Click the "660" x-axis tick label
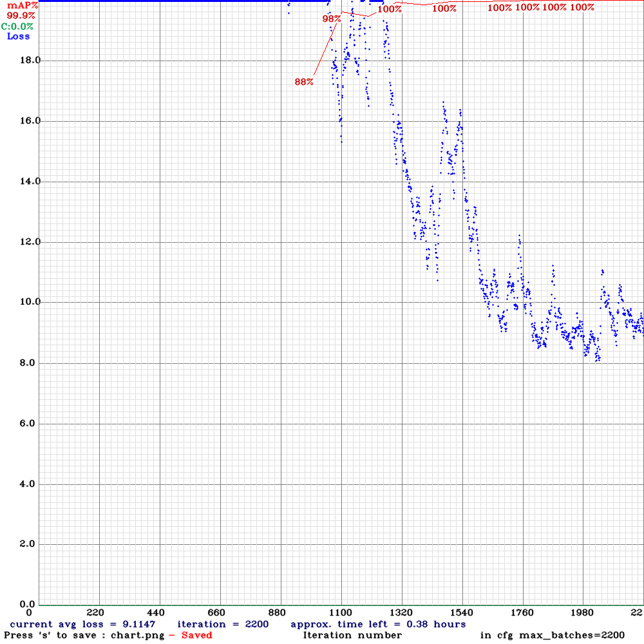 [216, 613]
